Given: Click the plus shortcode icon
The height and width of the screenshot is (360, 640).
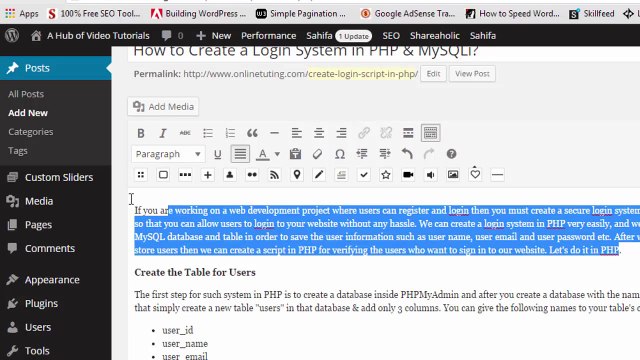Looking at the screenshot, I should tap(208, 175).
